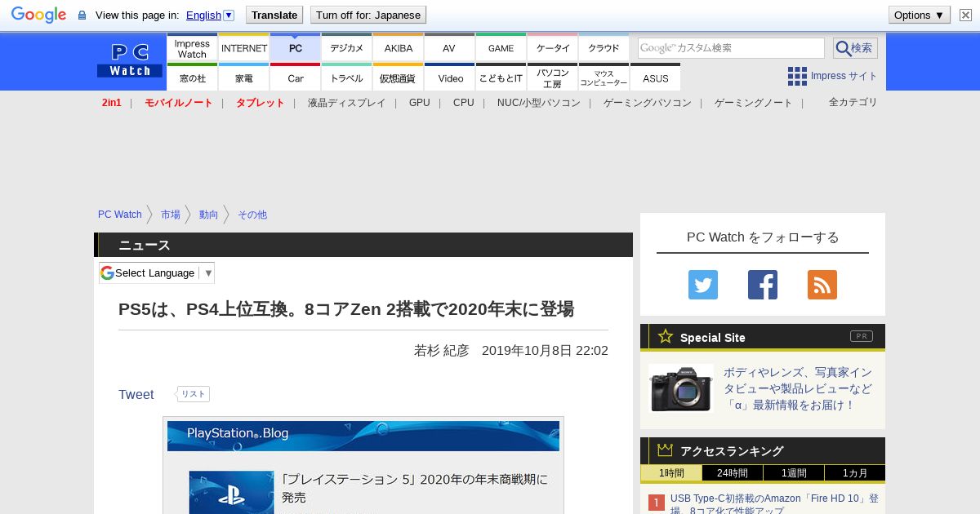This screenshot has width=980, height=514.
Task: Click the PlayStation logo thumbnail
Action: coord(231,492)
